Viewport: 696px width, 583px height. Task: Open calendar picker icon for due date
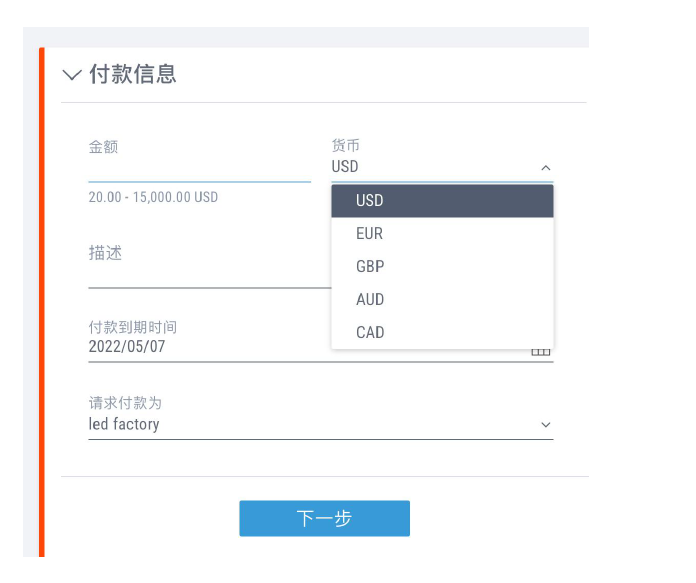[x=541, y=352]
